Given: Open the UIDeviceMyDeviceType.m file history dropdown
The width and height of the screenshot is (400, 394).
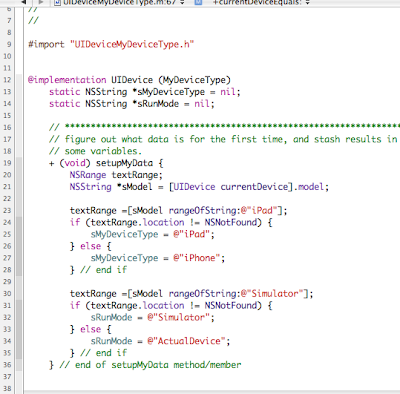Looking at the screenshot, I should pos(121,3).
